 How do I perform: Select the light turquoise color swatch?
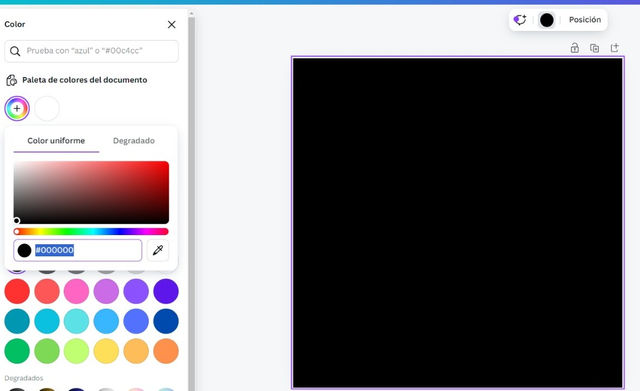pyautogui.click(x=76, y=321)
